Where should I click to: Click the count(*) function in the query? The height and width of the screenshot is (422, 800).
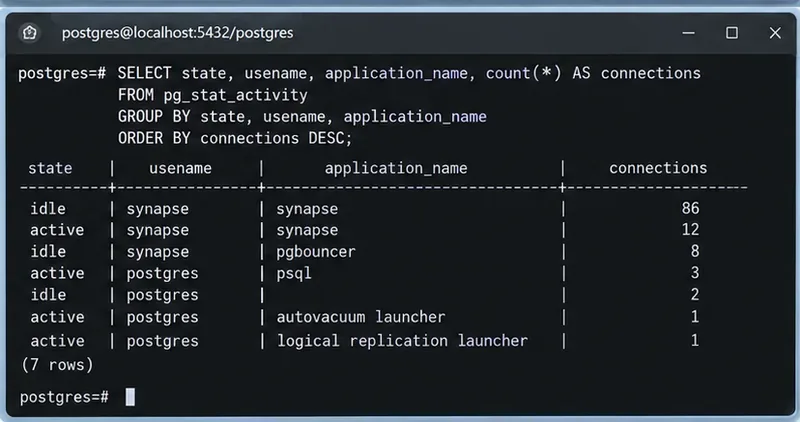tap(523, 73)
